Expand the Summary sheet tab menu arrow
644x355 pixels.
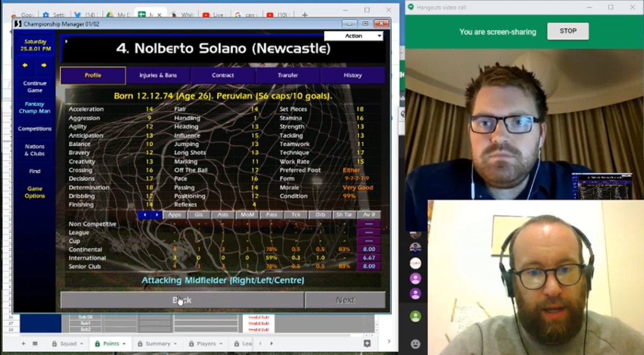[x=175, y=344]
